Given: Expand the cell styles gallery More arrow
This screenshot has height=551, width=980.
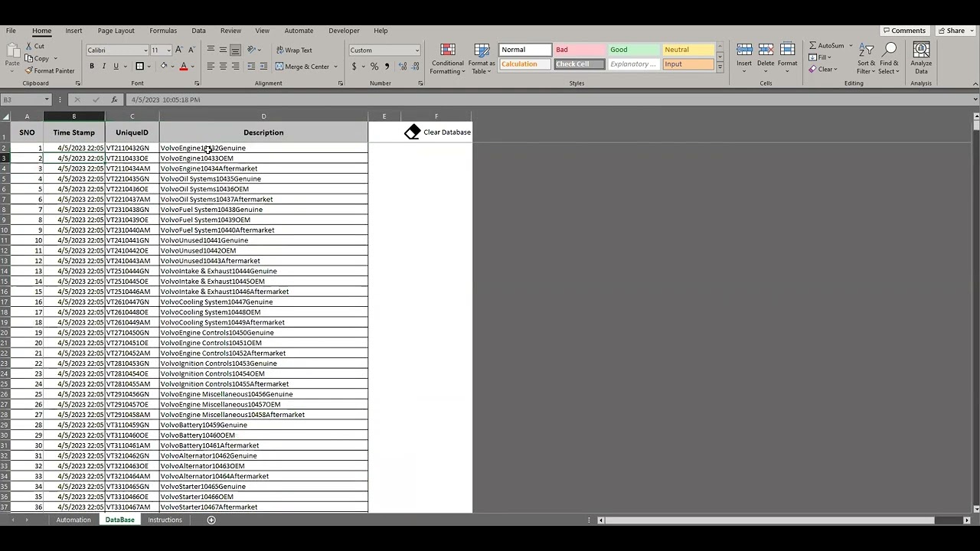Looking at the screenshot, I should point(720,67).
